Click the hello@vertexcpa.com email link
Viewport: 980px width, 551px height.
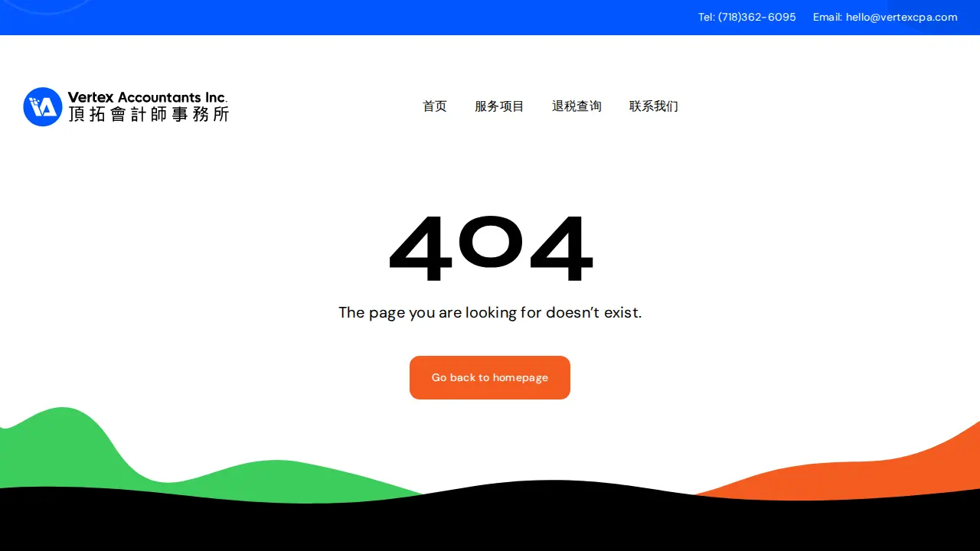(885, 17)
